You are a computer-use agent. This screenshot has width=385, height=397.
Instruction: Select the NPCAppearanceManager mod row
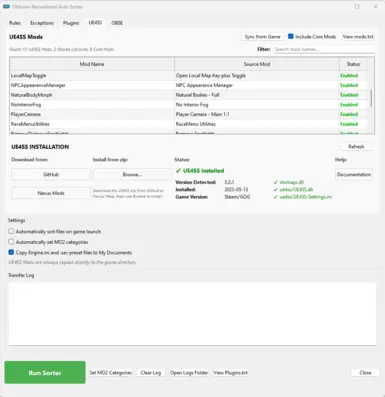[x=189, y=85]
